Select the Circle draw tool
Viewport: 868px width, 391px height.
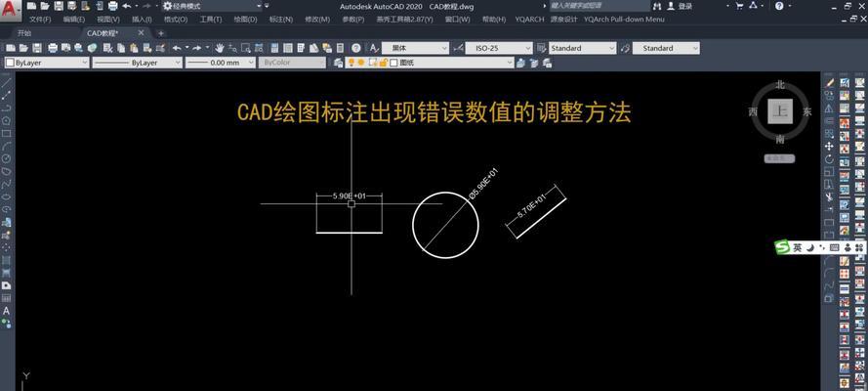pyautogui.click(x=7, y=158)
